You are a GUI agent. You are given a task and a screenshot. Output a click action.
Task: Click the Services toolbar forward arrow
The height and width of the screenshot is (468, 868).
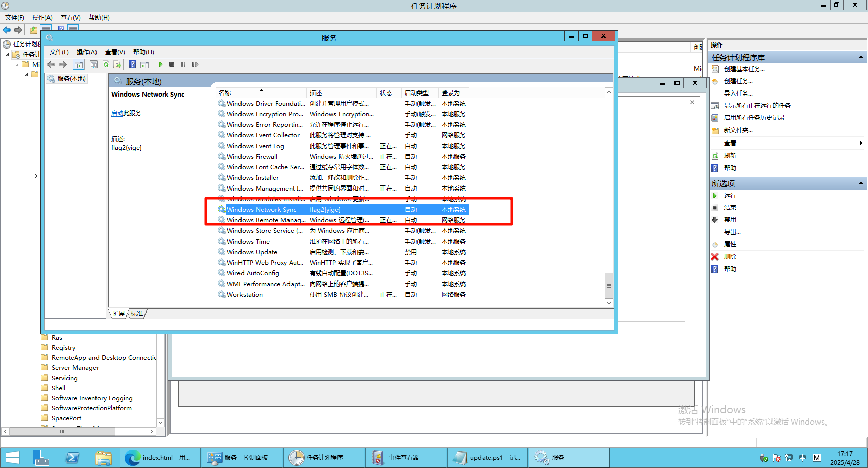click(63, 64)
